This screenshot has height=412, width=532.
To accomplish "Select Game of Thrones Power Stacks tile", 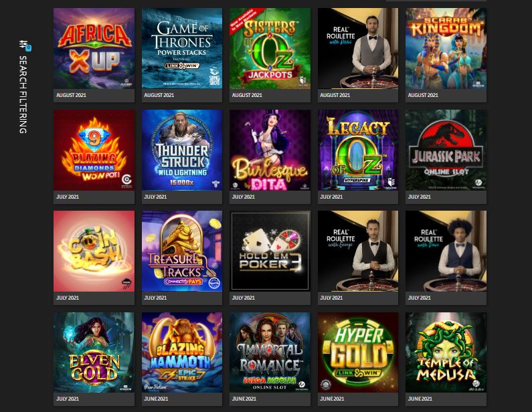I will tap(182, 49).
